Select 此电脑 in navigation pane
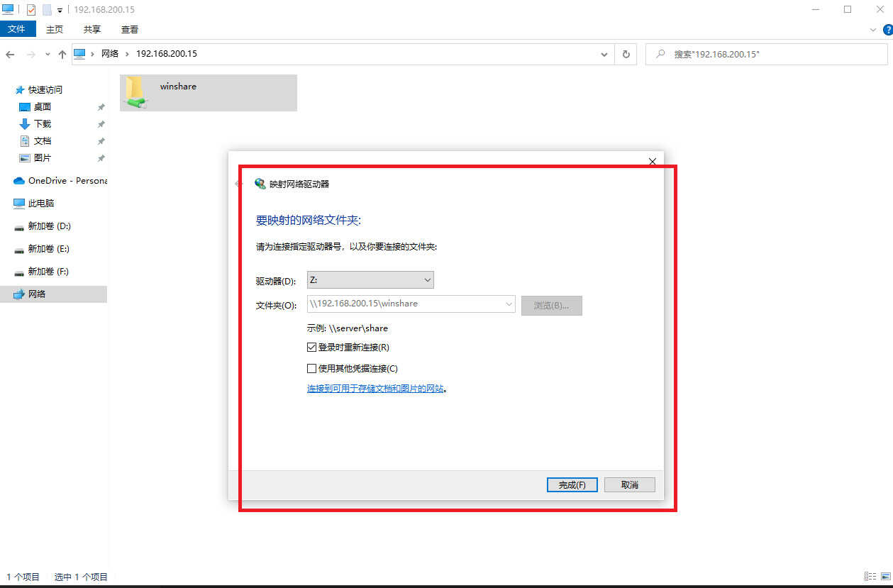893x588 pixels. (40, 203)
